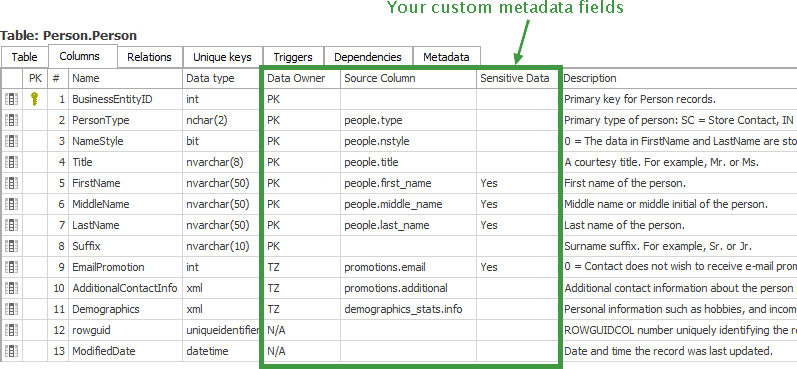
Task: Click column icon in FirstName row
Action: pyautogui.click(x=12, y=183)
